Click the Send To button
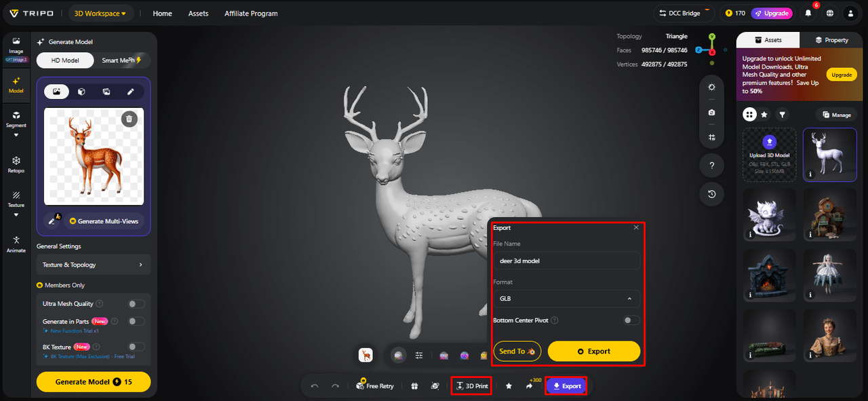Viewport: 868px width, 401px height. click(x=517, y=351)
